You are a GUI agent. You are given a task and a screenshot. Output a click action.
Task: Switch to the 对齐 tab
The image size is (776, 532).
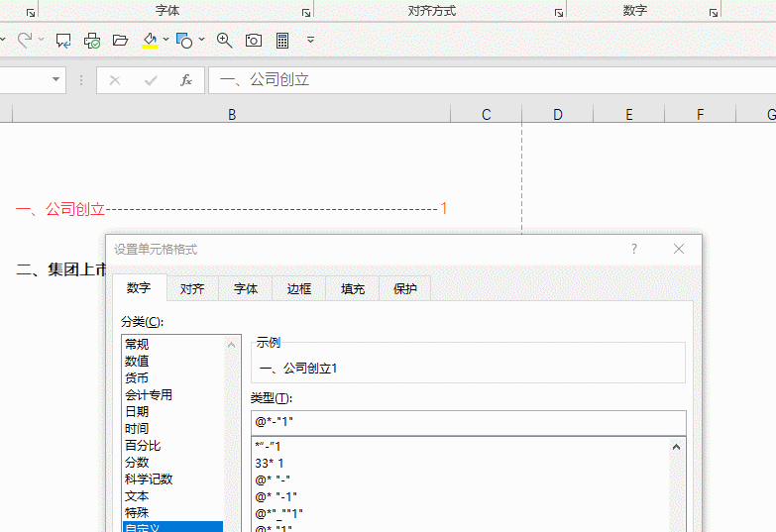(192, 288)
